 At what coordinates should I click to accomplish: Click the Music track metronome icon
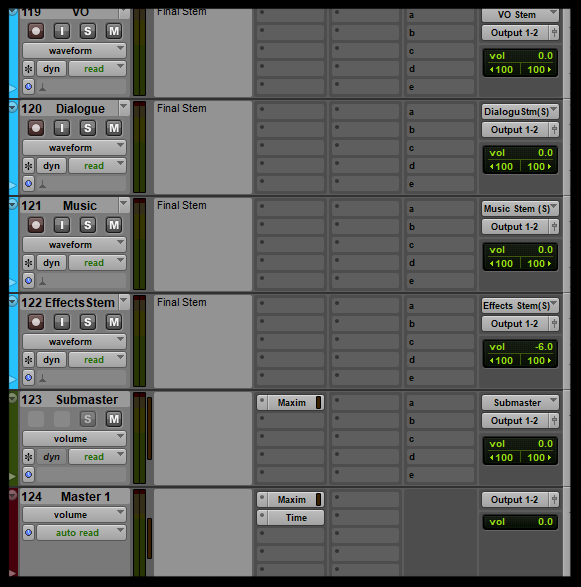pyautogui.click(x=43, y=281)
